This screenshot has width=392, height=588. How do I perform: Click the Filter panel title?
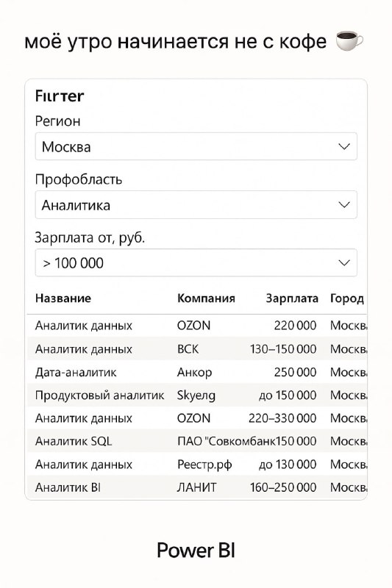(60, 96)
